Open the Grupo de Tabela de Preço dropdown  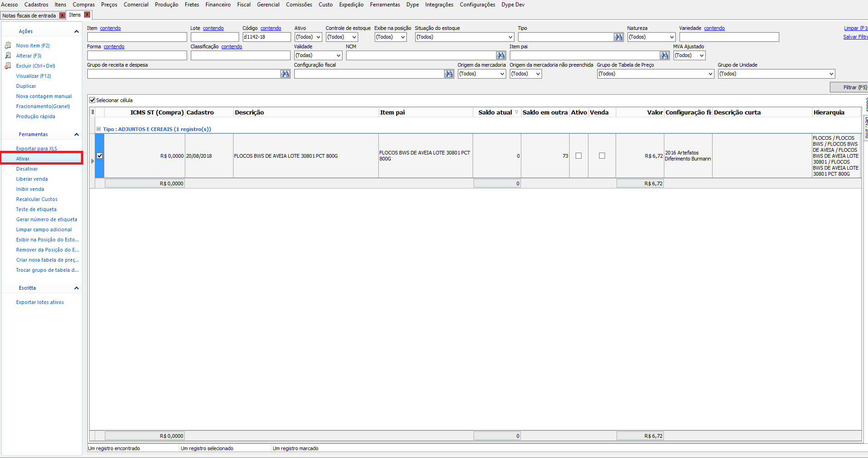[x=710, y=74]
